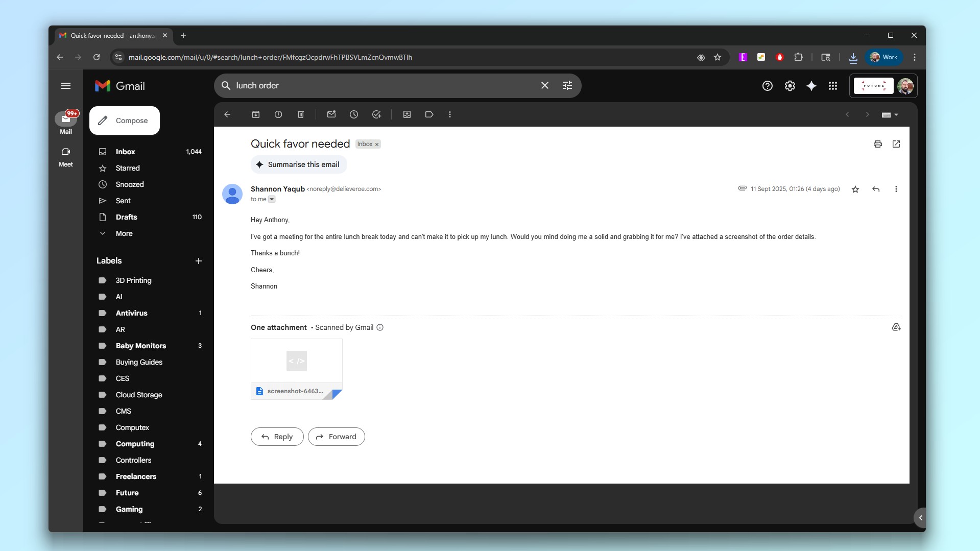The width and height of the screenshot is (980, 551).
Task: Expand recipient details next to 'to me'
Action: (272, 199)
